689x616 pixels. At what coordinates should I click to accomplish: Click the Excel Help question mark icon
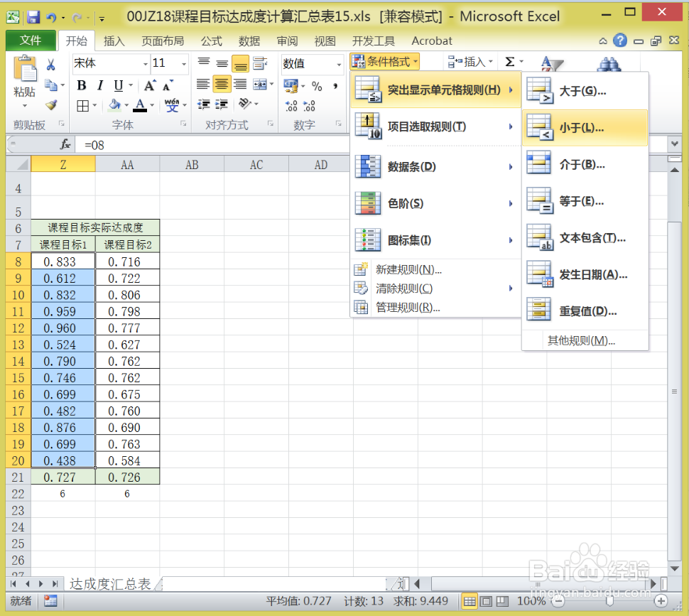point(620,41)
